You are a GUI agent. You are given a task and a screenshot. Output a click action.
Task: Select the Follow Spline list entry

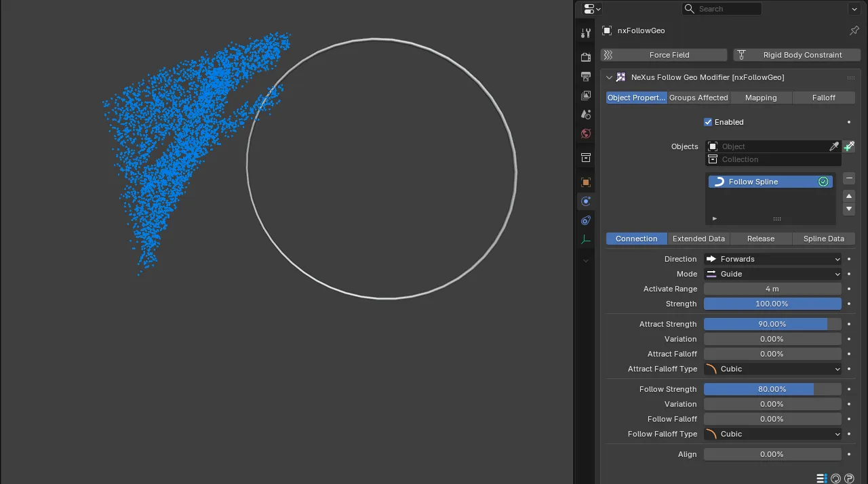click(771, 182)
